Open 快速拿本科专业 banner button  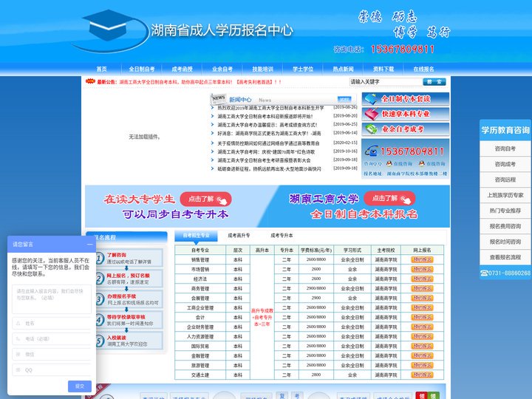pos(406,114)
